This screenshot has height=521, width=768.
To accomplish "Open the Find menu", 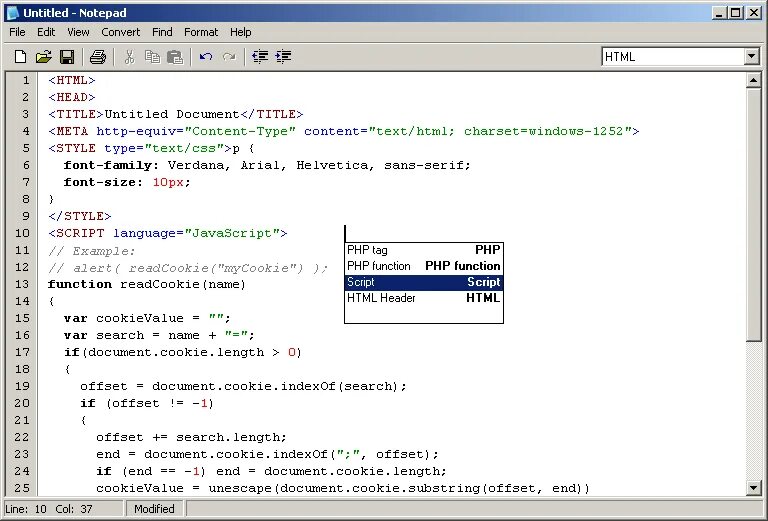I will point(162,32).
